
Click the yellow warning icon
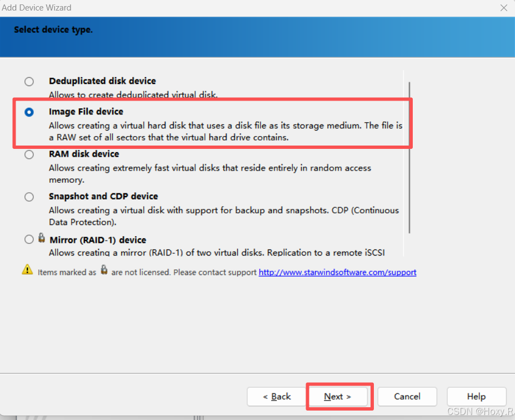27,269
